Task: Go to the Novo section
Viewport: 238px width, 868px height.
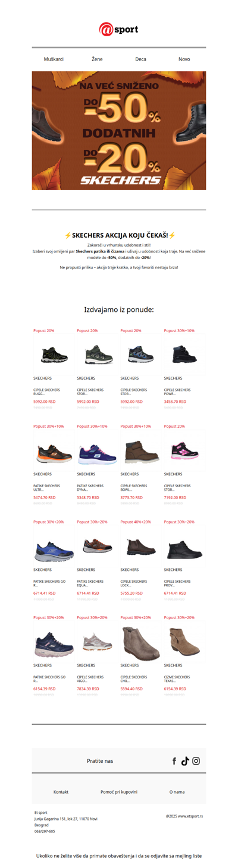Action: click(184, 59)
